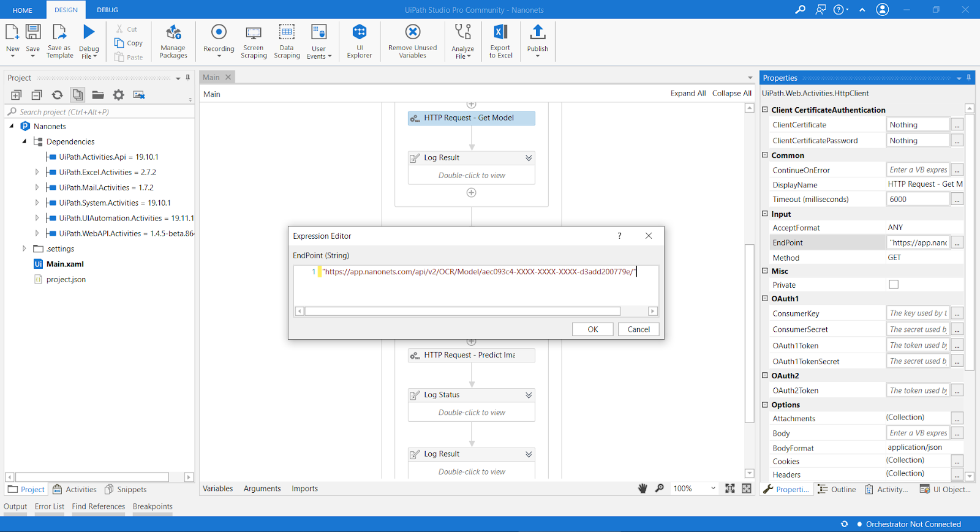980x532 pixels.
Task: Click Expand All icon in Project panel
Action: click(x=17, y=95)
